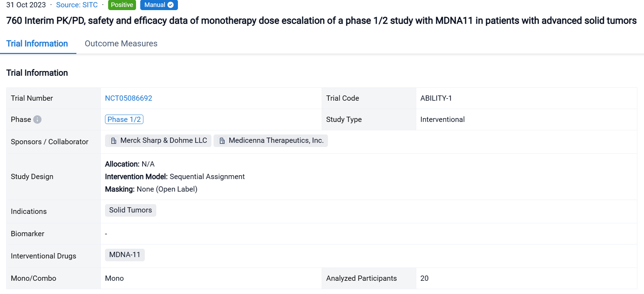This screenshot has width=644, height=294.
Task: Click the Manual badge label
Action: point(155,5)
